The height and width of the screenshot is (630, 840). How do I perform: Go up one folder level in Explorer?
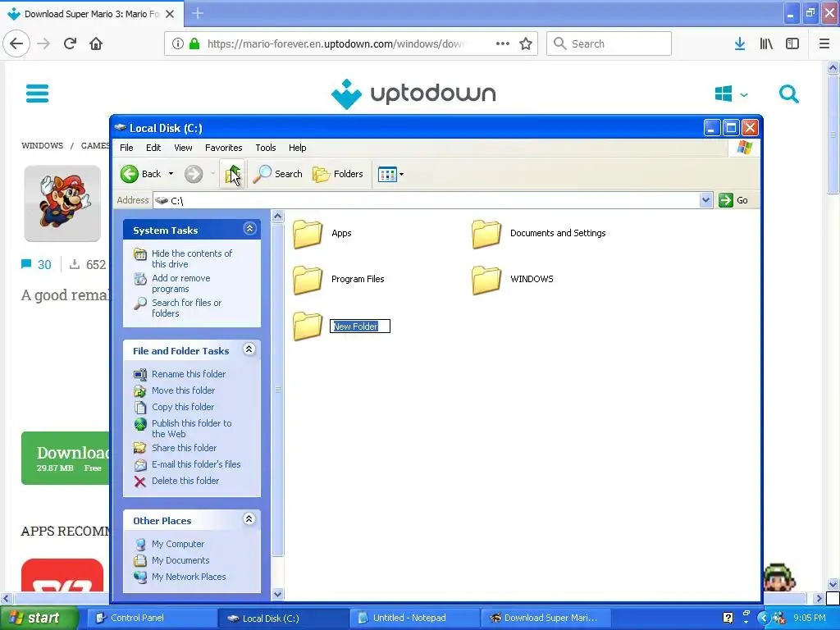pos(232,174)
